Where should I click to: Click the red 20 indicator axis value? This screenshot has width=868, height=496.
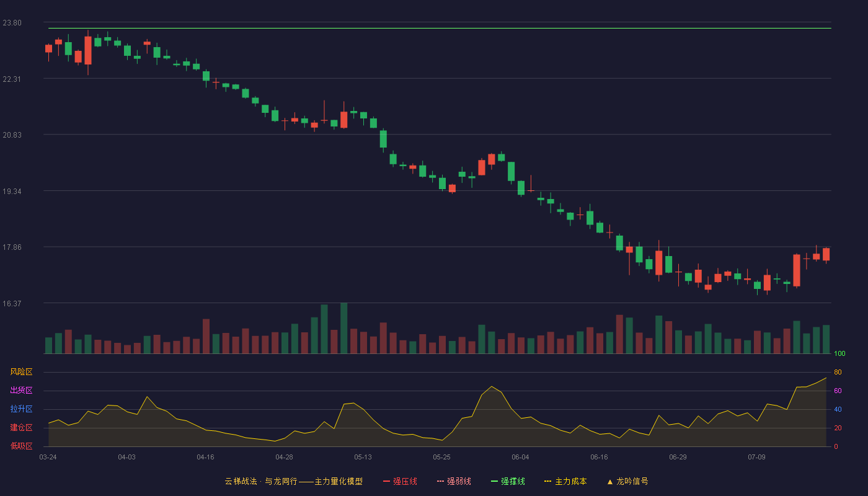click(x=838, y=428)
